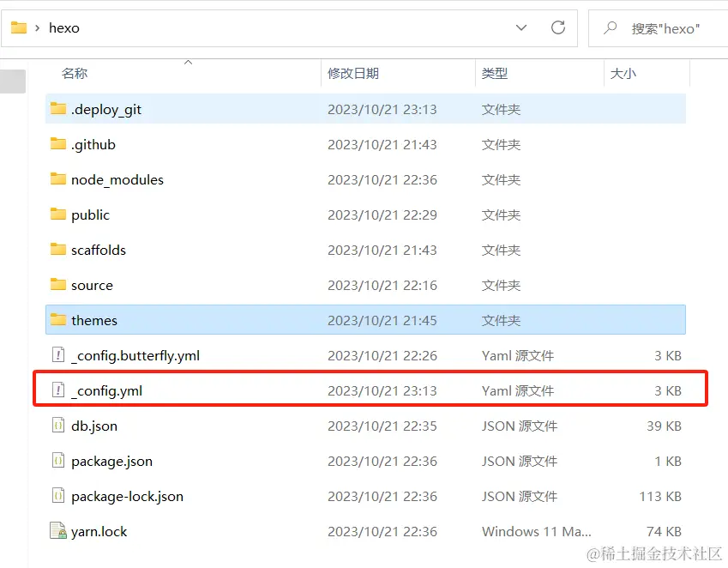Sort by the 大小 column header
728x568 pixels.
[623, 74]
